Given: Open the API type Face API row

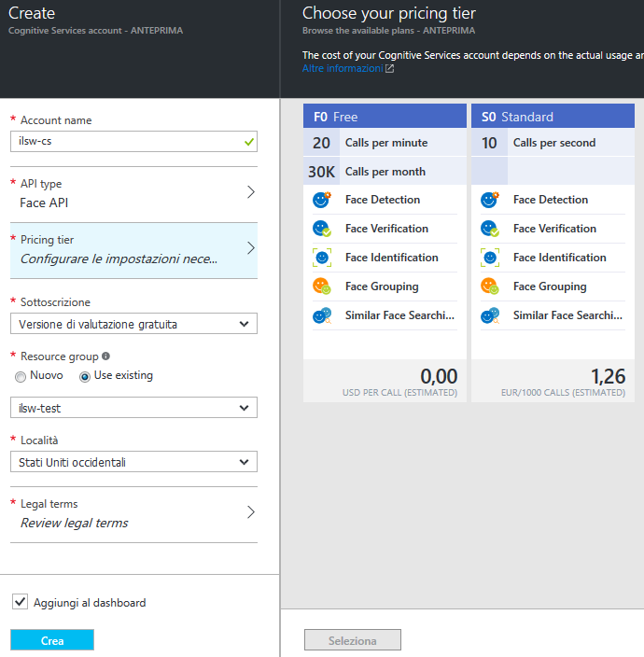Looking at the screenshot, I should (x=133, y=194).
